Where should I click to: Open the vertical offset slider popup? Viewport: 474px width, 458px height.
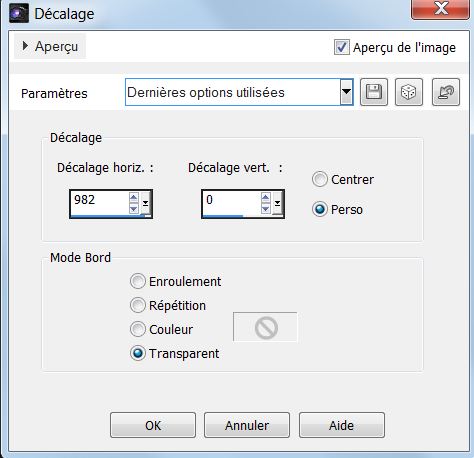pos(277,203)
